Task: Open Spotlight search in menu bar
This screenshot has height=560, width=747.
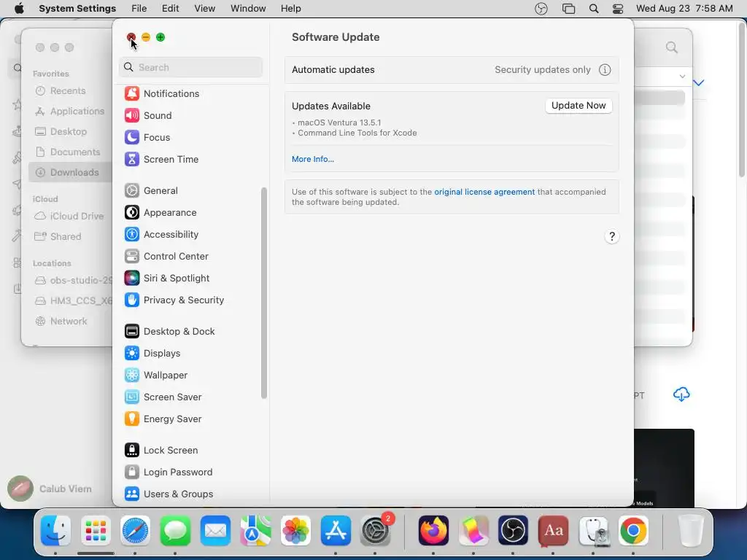Action: pyautogui.click(x=594, y=9)
